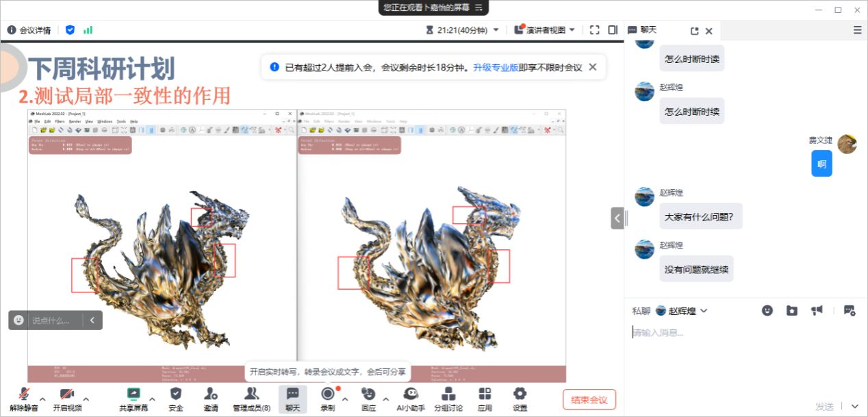The height and width of the screenshot is (417, 868).
Task: Open 管理成员(8) members panel
Action: coord(251,399)
